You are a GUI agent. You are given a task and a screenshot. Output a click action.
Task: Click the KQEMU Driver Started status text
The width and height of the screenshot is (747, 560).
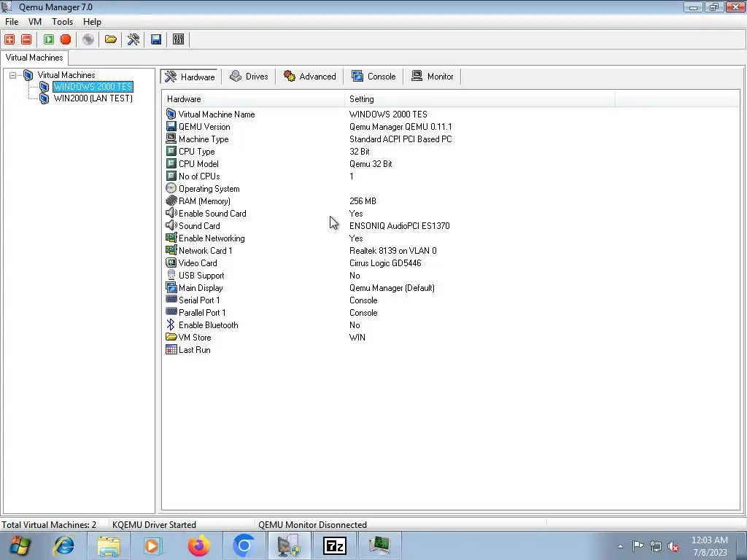[154, 524]
